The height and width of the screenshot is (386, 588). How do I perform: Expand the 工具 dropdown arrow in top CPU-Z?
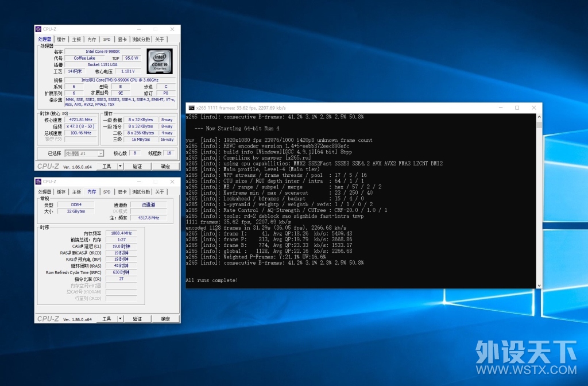pyautogui.click(x=120, y=166)
